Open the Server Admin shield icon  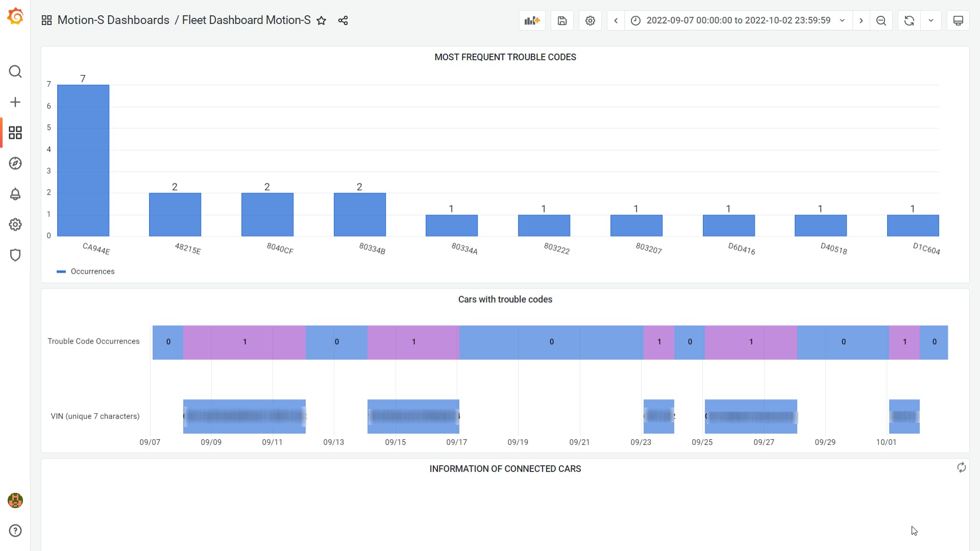pos(15,255)
